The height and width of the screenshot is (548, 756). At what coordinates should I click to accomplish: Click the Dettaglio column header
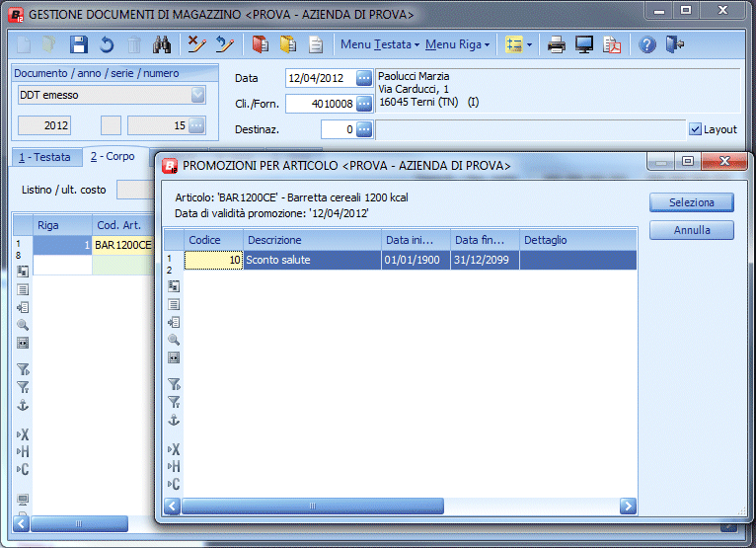(577, 240)
